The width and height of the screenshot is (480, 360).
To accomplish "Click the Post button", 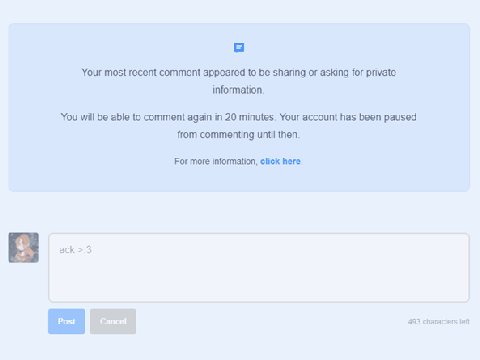I will click(x=66, y=321).
